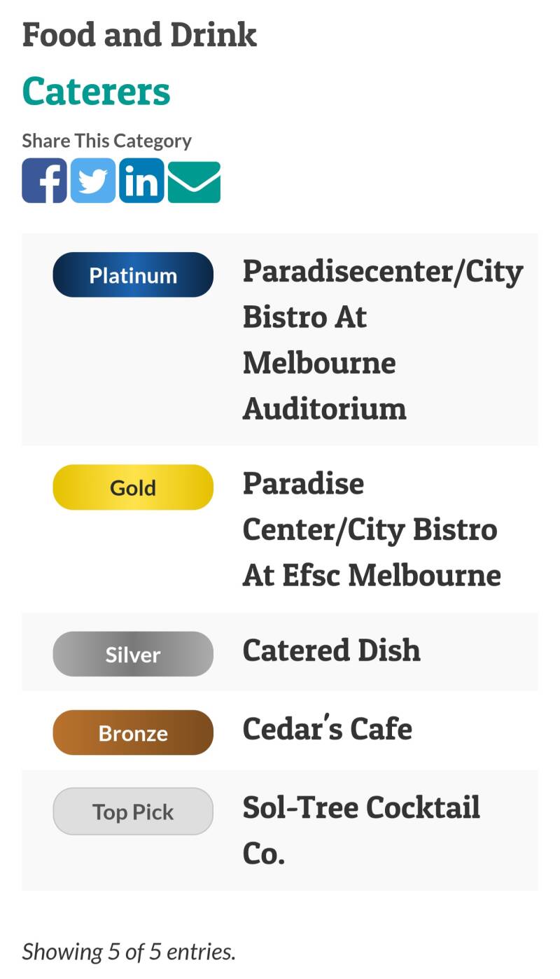Screen dimensions: 560x979
Task: Open Paradise Center/City Bistro At Efsc Melbourne
Action: pos(371,529)
